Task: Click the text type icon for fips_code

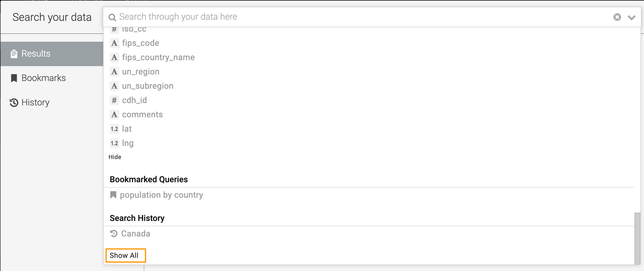Action: [x=114, y=43]
